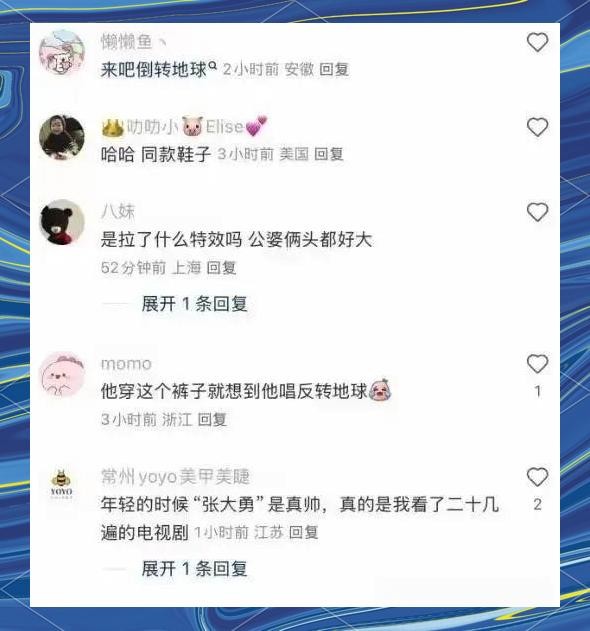Viewport: 590px width, 631px height.
Task: Reply to the comment from 美国
Action: [328, 154]
